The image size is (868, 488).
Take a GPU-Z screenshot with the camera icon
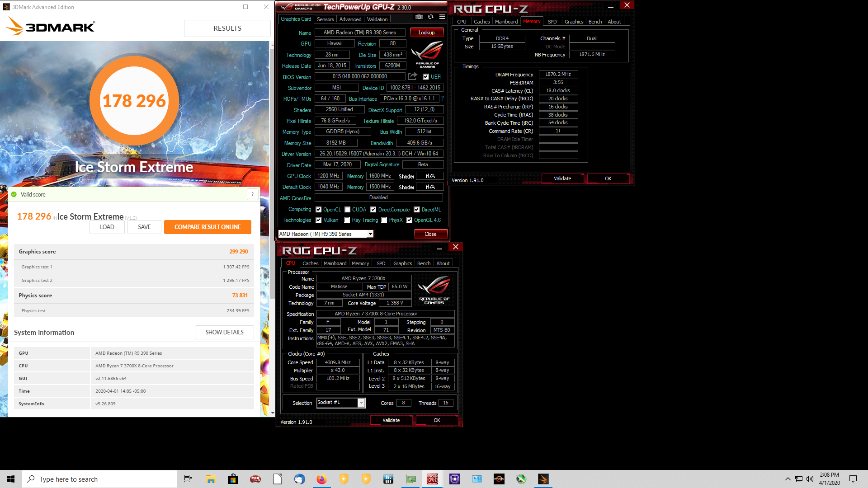tap(419, 17)
